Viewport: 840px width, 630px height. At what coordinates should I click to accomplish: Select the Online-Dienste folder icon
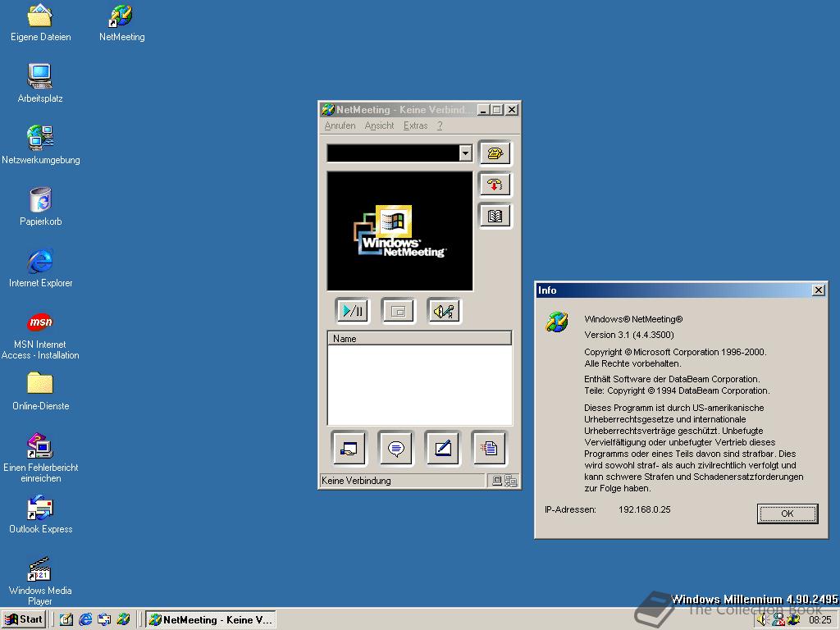40,391
